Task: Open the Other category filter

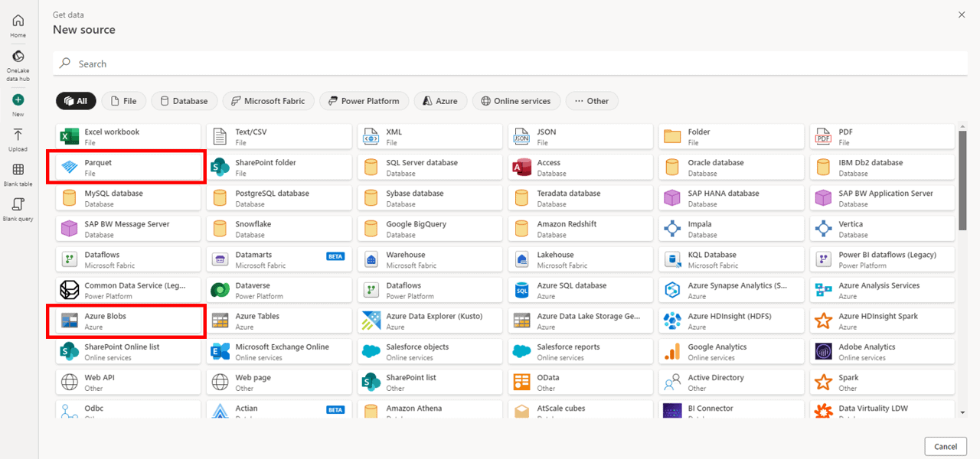Action: pyautogui.click(x=592, y=101)
